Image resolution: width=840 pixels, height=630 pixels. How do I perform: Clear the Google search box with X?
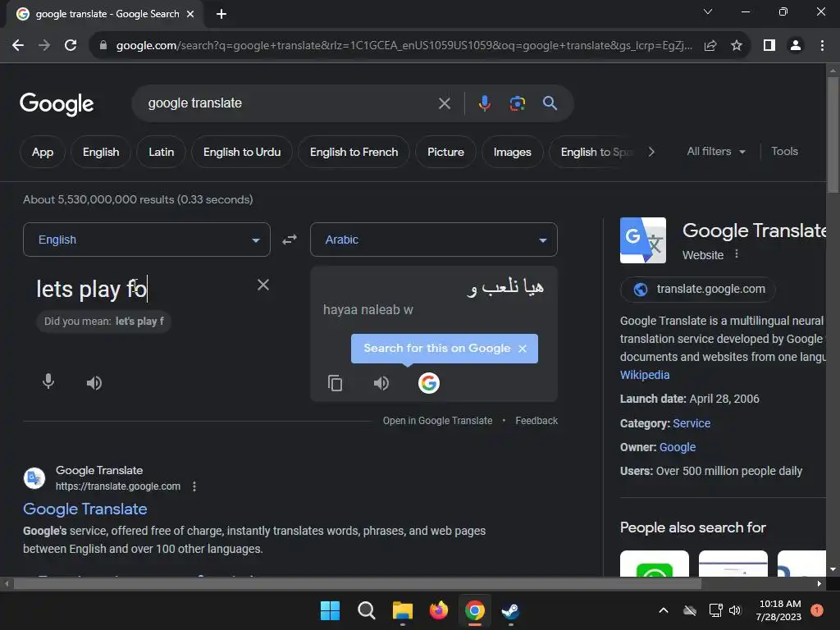click(x=445, y=103)
